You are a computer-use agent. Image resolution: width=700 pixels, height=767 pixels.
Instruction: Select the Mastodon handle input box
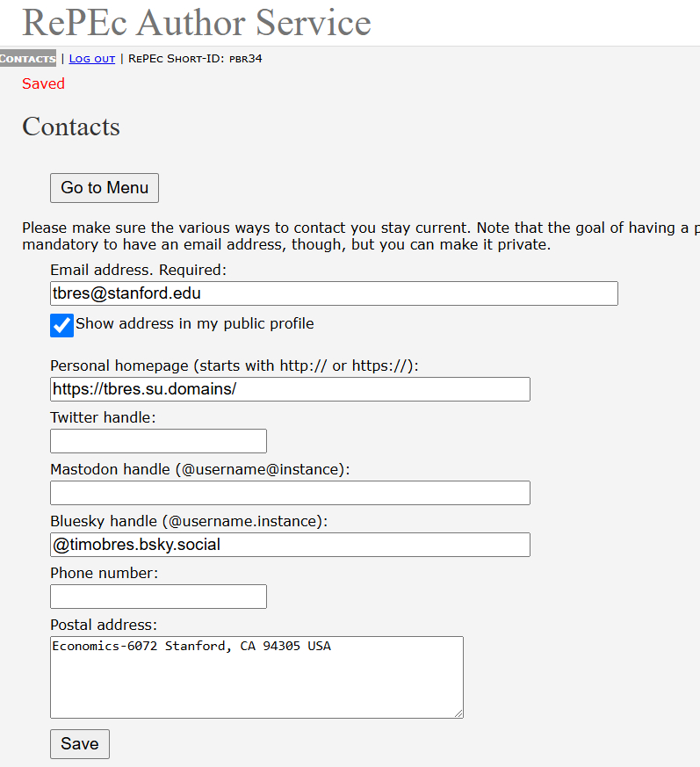290,493
